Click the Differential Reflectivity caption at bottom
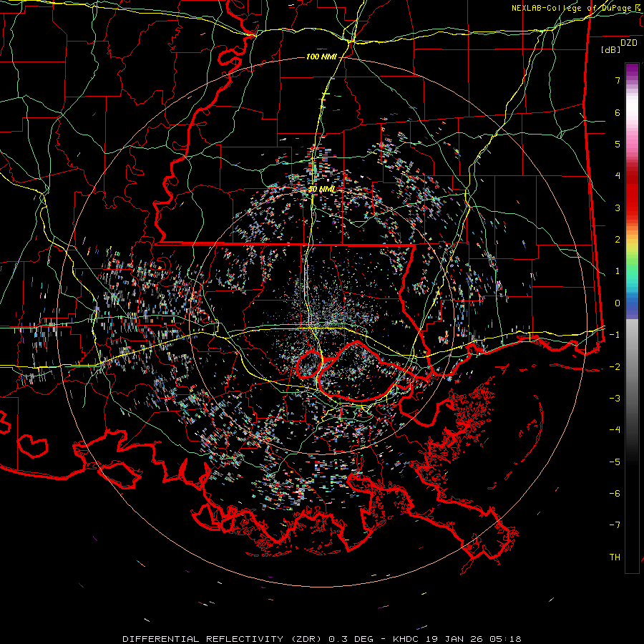 pos(321,639)
